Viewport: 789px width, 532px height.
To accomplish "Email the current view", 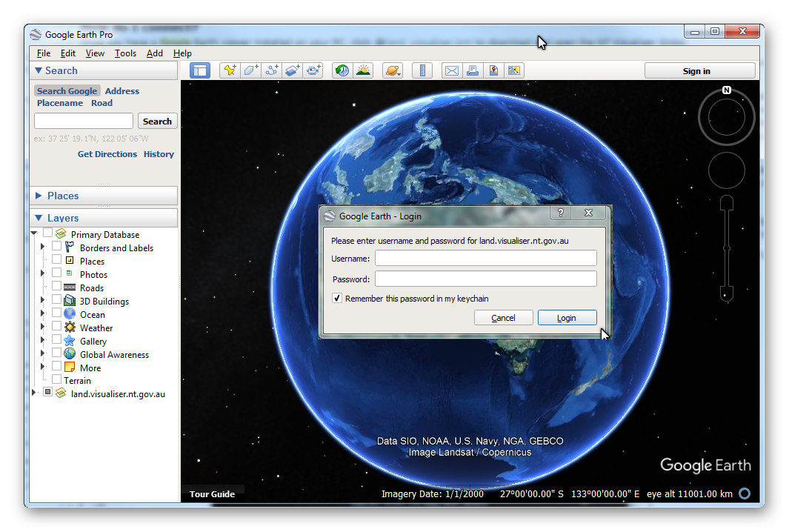I will (452, 70).
